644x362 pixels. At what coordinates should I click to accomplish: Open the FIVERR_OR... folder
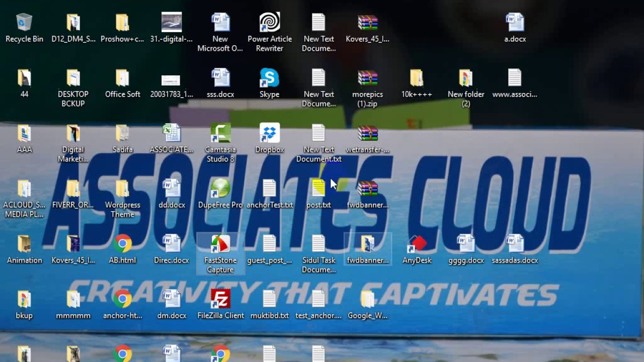click(73, 194)
